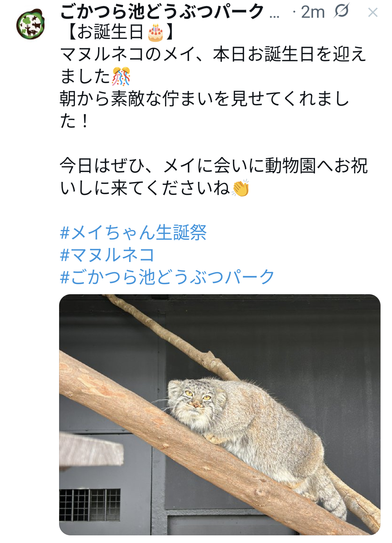392x543 pixels.
Task: Open the zoo's round profile avatar
Action: (x=30, y=24)
